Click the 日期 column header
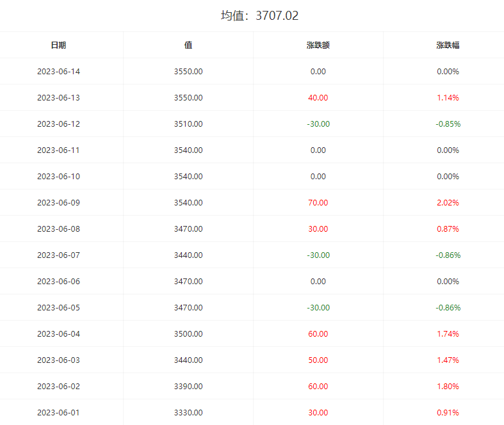Image resolution: width=504 pixels, height=425 pixels. (x=58, y=45)
